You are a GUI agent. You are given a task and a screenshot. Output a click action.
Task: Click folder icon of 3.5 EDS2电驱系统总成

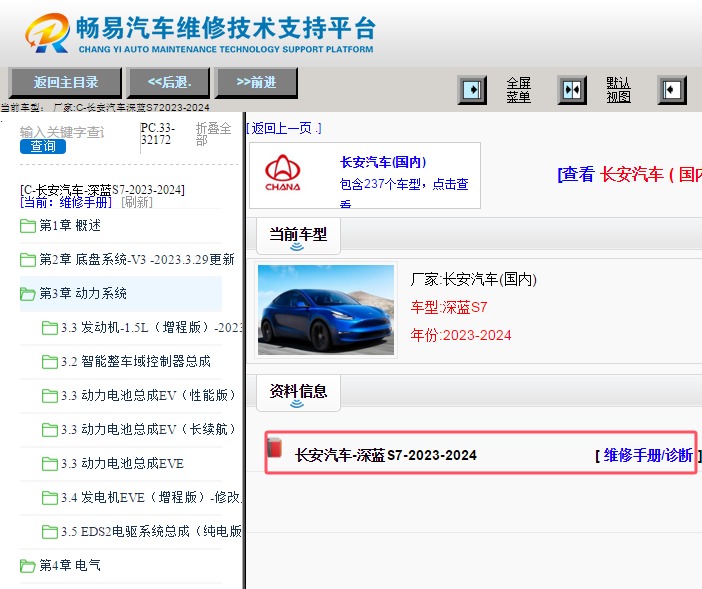(x=50, y=532)
